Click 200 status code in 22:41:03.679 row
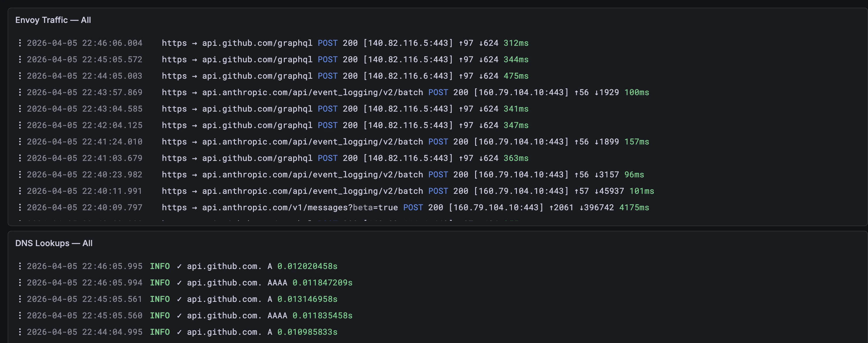This screenshot has height=343, width=868. pos(350,159)
